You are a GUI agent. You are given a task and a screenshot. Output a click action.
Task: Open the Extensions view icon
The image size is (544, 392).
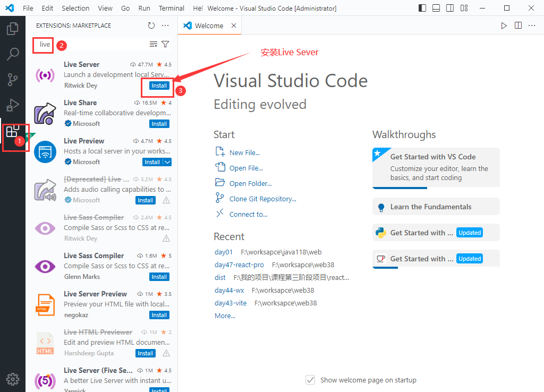pyautogui.click(x=13, y=131)
